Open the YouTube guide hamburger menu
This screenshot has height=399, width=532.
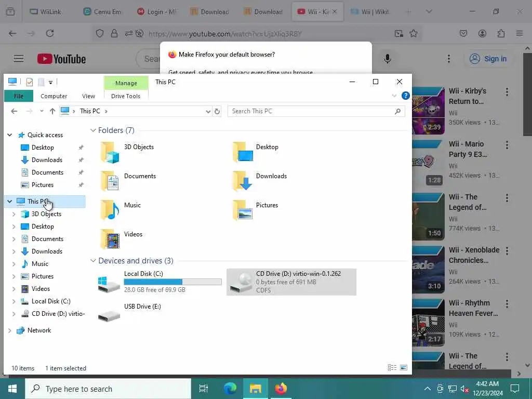pos(19,59)
